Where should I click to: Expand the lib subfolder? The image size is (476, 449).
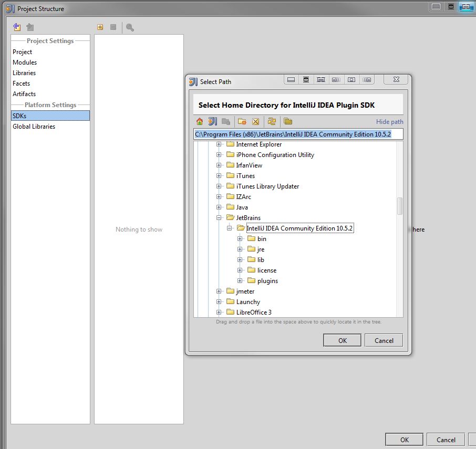click(x=240, y=260)
